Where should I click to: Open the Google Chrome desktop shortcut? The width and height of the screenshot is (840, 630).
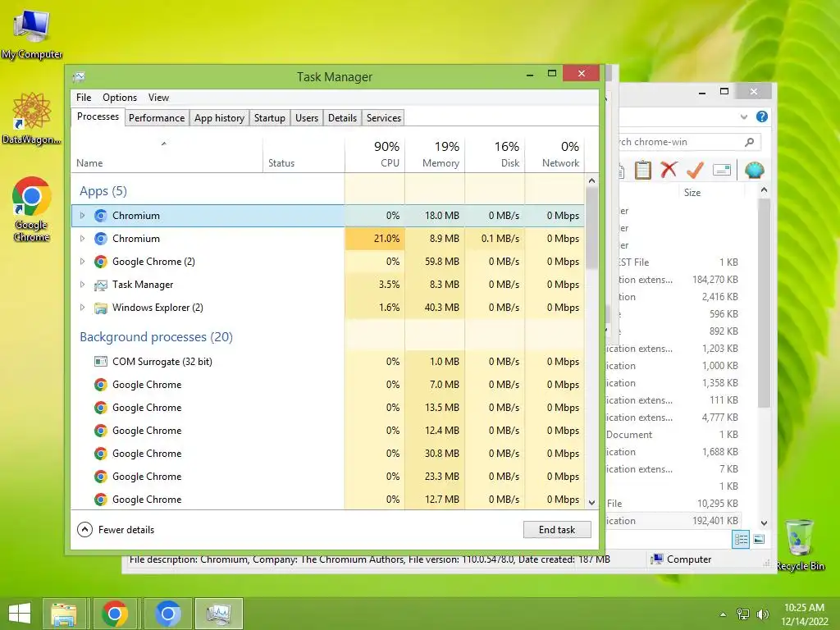click(x=32, y=209)
